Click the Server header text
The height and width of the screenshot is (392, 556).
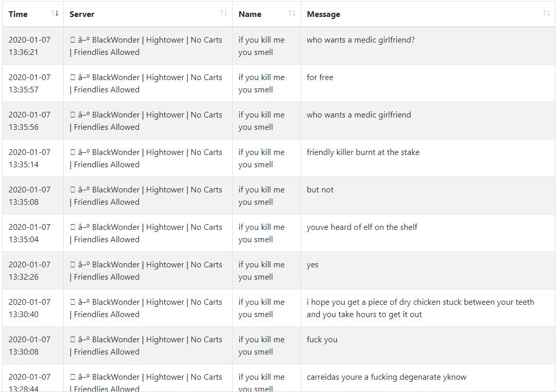coord(82,14)
